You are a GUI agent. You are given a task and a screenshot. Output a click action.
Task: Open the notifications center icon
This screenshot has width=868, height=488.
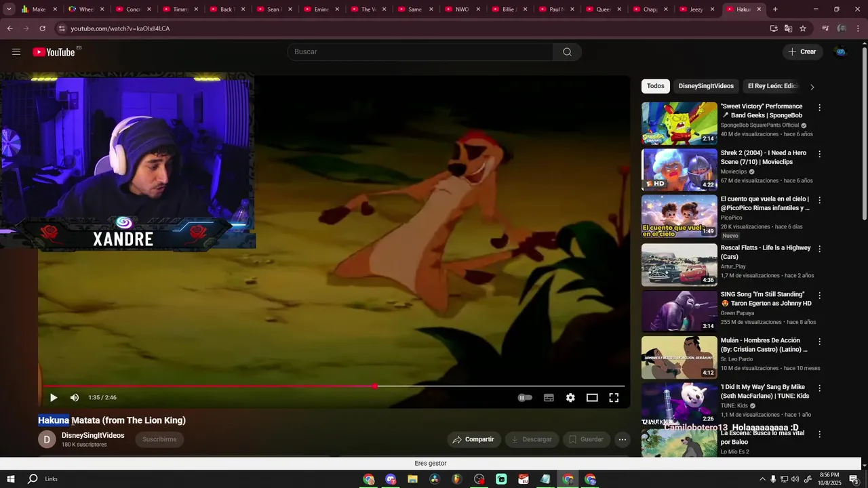tap(854, 479)
